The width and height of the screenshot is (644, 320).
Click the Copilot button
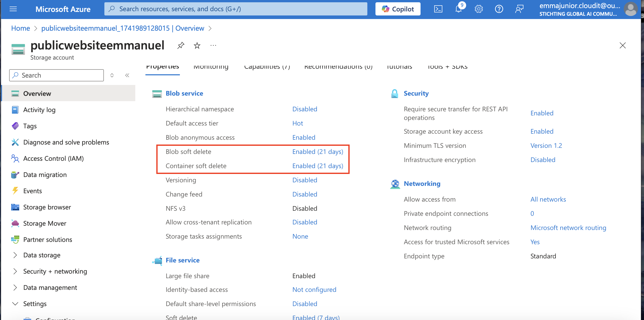(x=398, y=9)
